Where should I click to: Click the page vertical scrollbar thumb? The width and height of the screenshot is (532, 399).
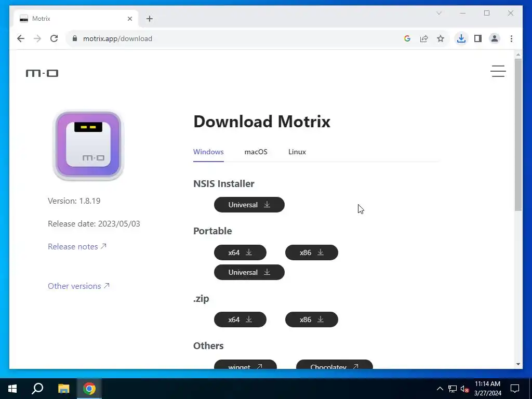tap(518, 135)
